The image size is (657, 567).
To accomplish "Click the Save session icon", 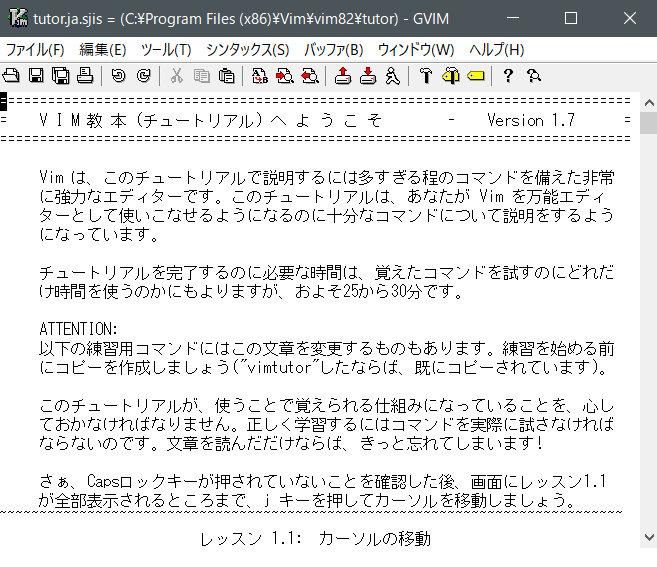I will [x=368, y=76].
